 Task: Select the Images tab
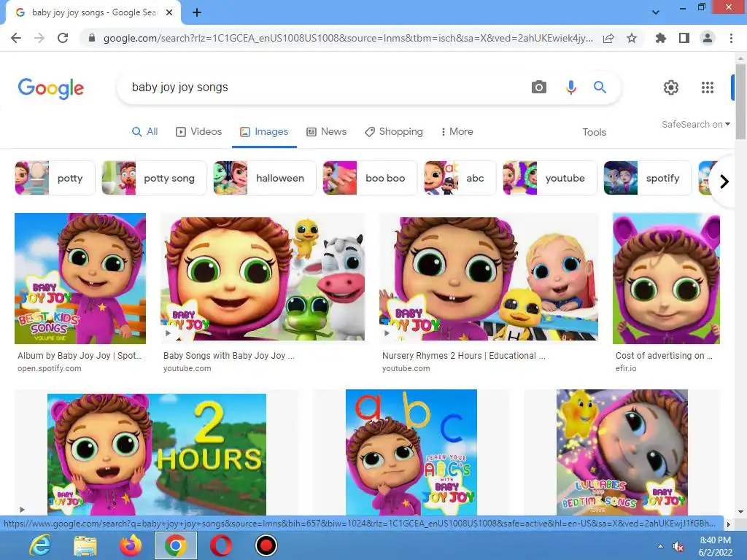point(264,132)
